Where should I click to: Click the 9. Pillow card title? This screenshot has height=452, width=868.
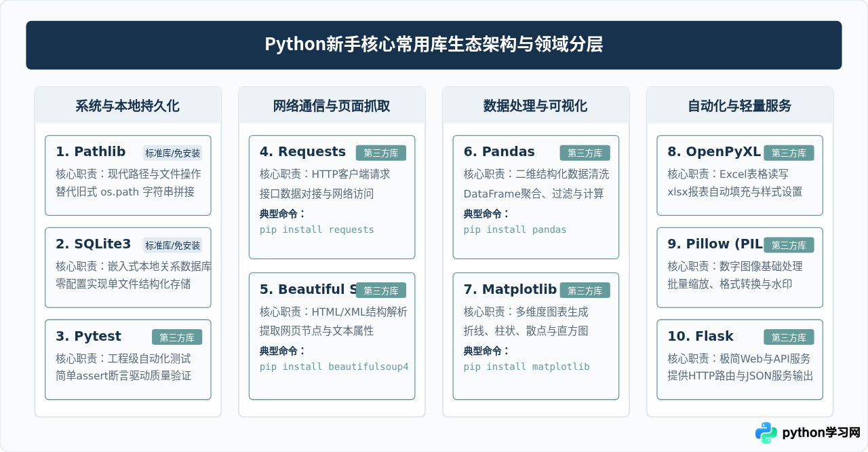pos(715,244)
